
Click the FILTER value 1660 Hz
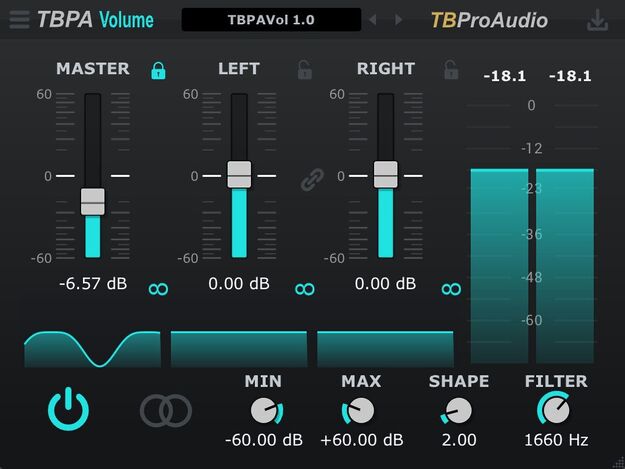coord(556,440)
